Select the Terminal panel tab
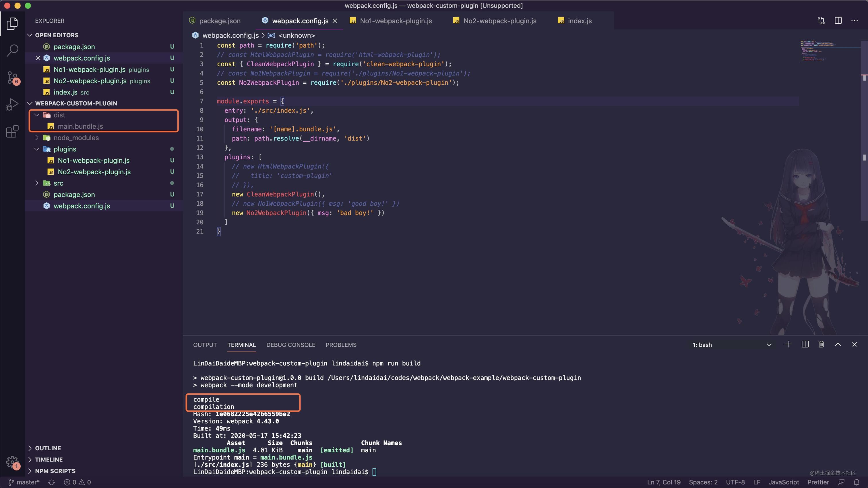Image resolution: width=868 pixels, height=488 pixels. 242,345
